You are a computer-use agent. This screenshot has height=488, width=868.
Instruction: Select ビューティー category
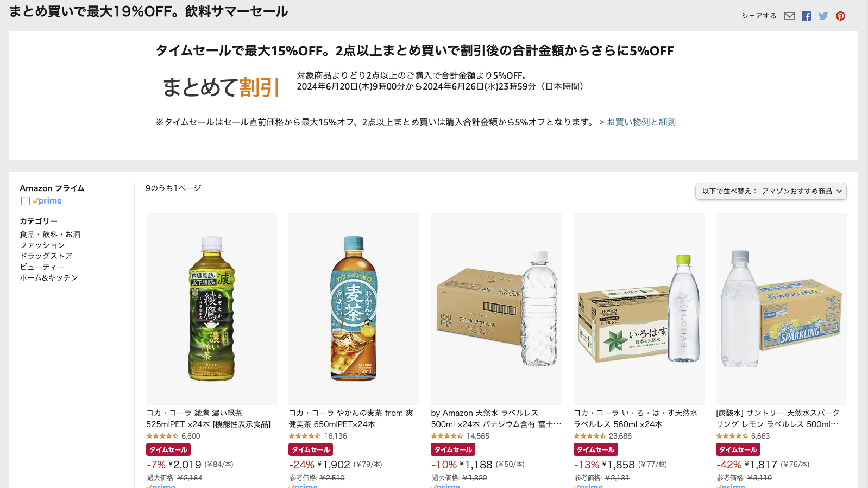pyautogui.click(x=42, y=267)
